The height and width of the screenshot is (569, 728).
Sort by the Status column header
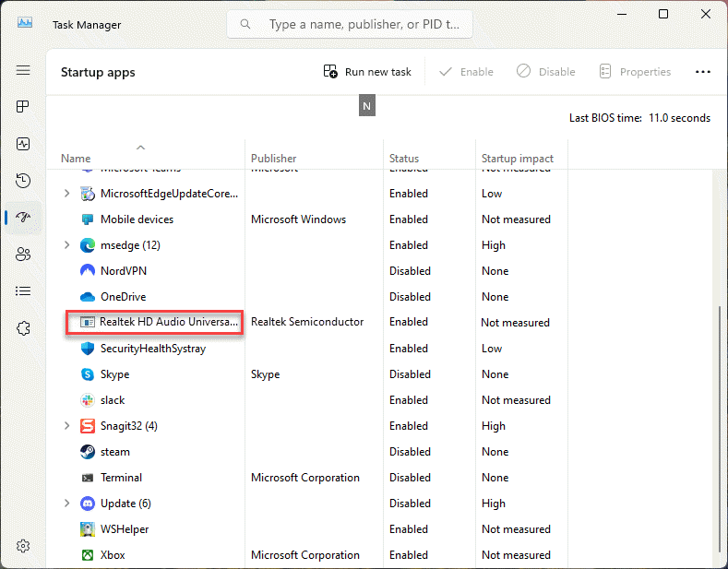(x=404, y=159)
